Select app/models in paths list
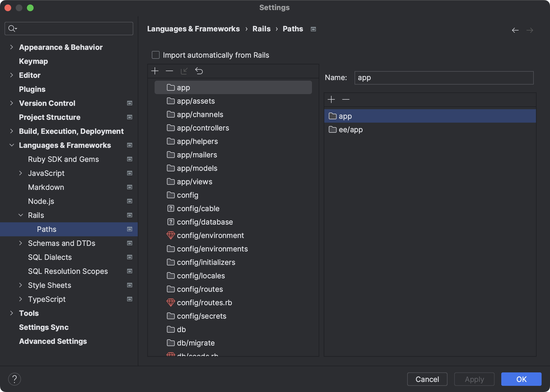Viewport: 550px width, 392px height. point(233,168)
